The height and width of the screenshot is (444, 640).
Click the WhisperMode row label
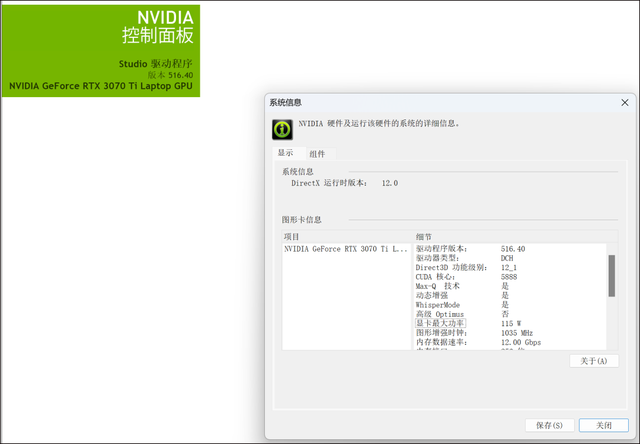pyautogui.click(x=438, y=305)
